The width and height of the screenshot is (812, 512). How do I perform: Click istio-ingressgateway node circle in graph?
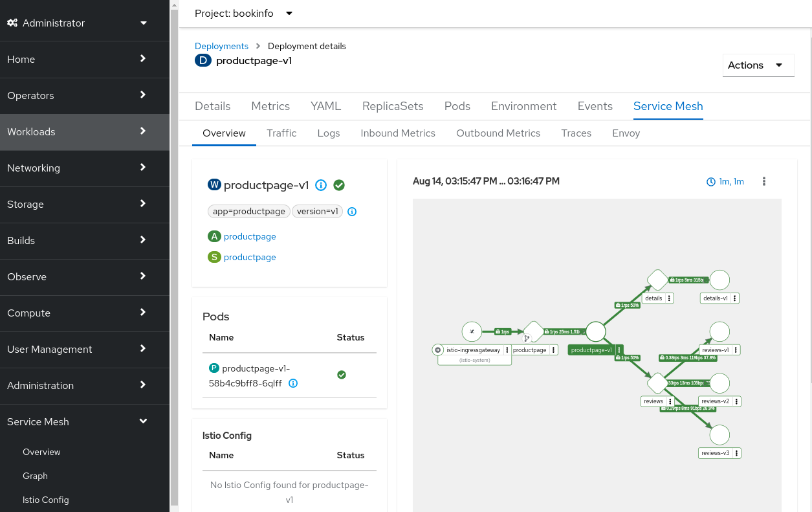[472, 332]
